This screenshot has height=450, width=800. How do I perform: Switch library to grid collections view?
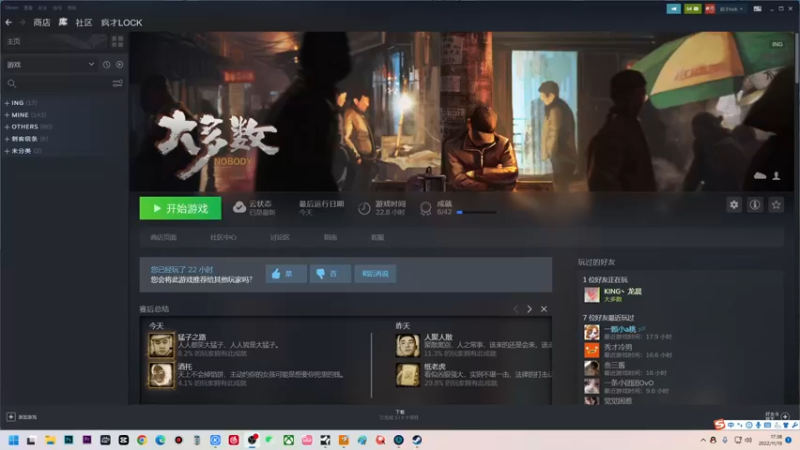pyautogui.click(x=117, y=41)
